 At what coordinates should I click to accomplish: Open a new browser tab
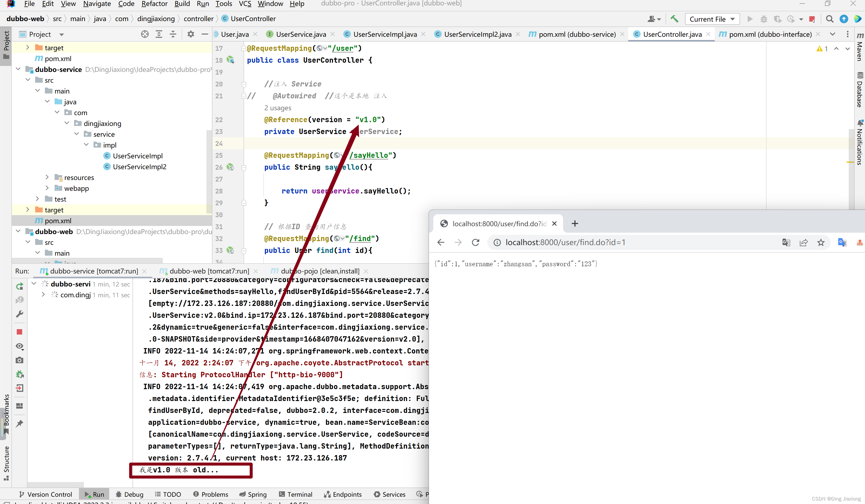coord(575,224)
